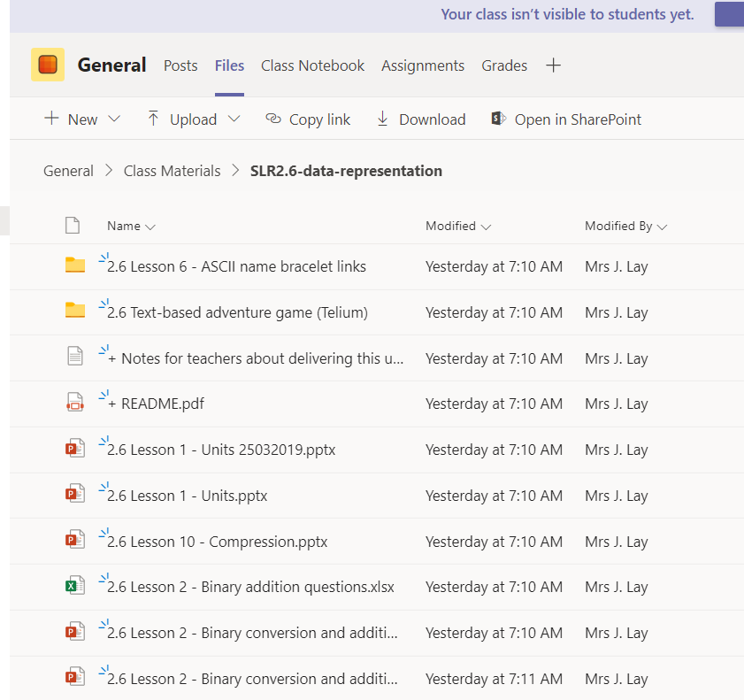744x700 pixels.
Task: Open the Modified column sort menu
Action: pyautogui.click(x=458, y=226)
